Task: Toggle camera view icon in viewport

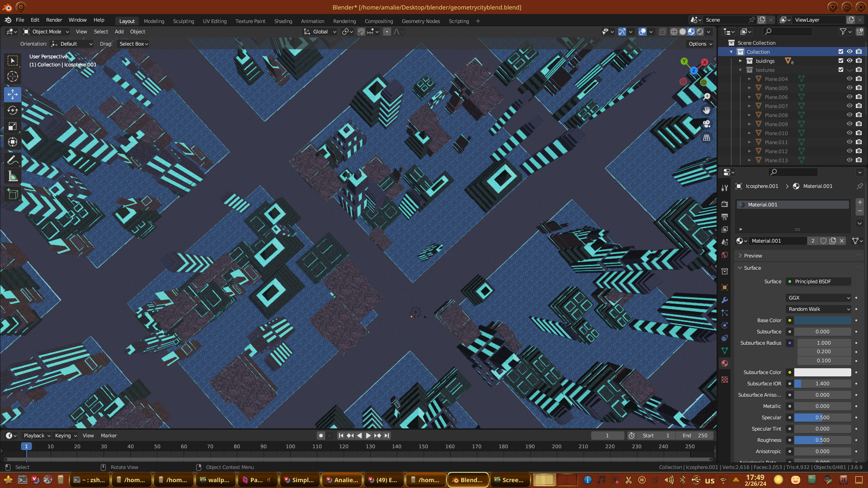Action: (x=707, y=124)
